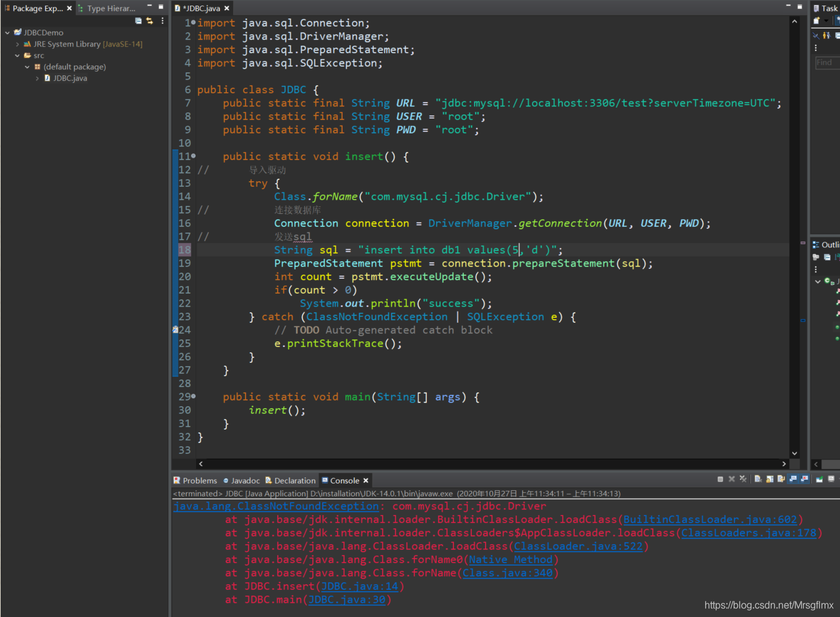840x617 pixels.
Task: Click the Terminate console button
Action: (720, 479)
